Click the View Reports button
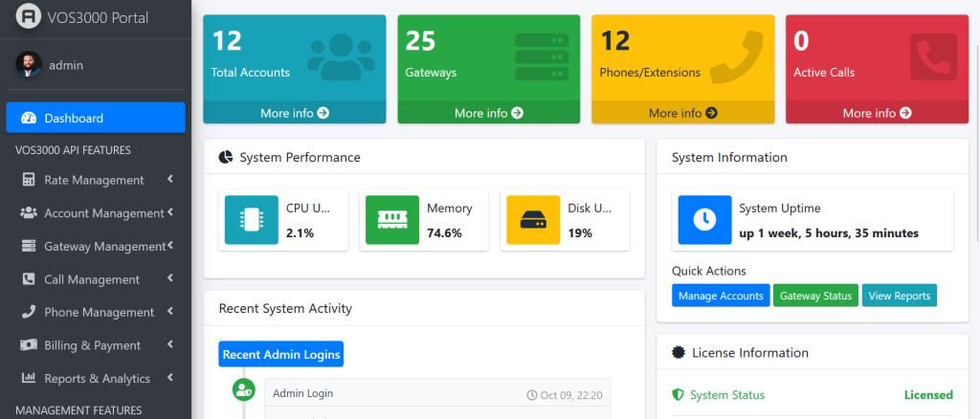Viewport: 980px width, 419px height. point(899,296)
